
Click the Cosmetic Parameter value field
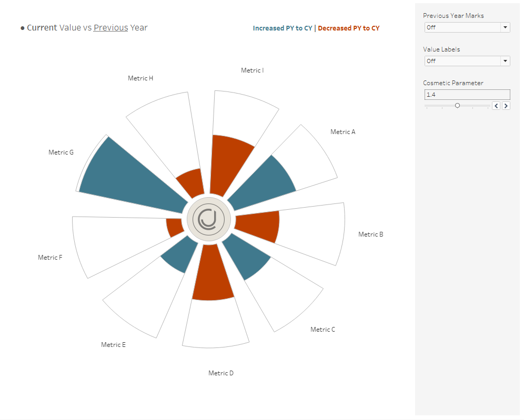point(467,95)
